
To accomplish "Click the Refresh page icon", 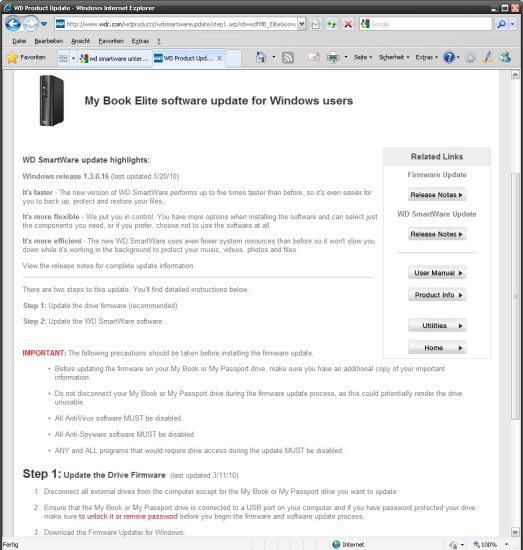I will (331, 24).
